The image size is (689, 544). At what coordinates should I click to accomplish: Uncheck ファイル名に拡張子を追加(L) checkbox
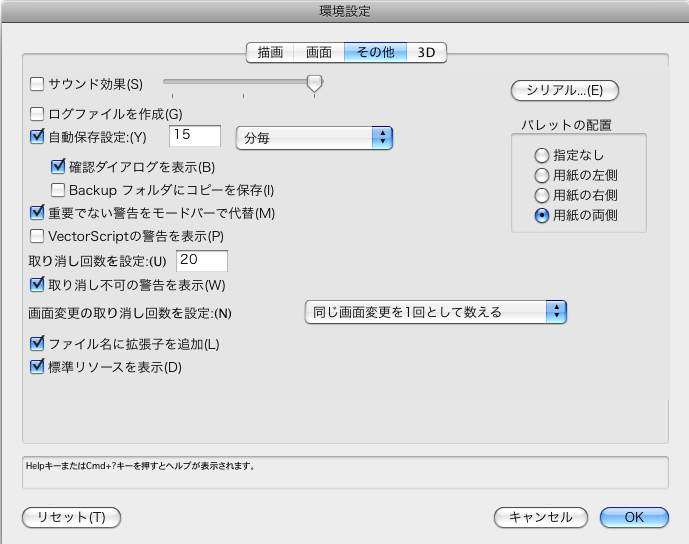[38, 344]
